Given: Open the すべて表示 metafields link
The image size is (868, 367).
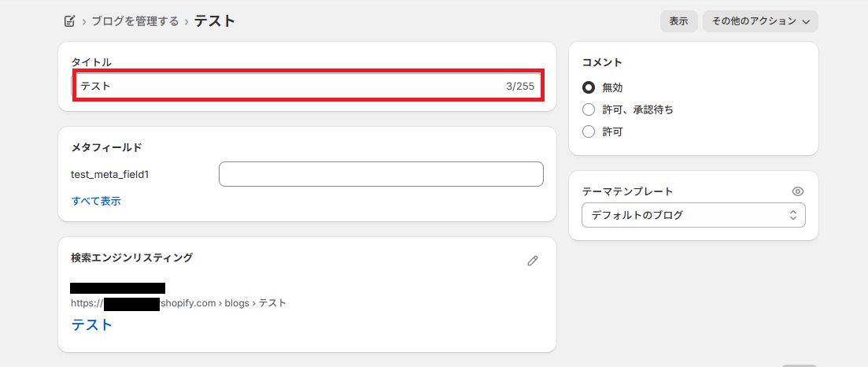Looking at the screenshot, I should click(96, 201).
